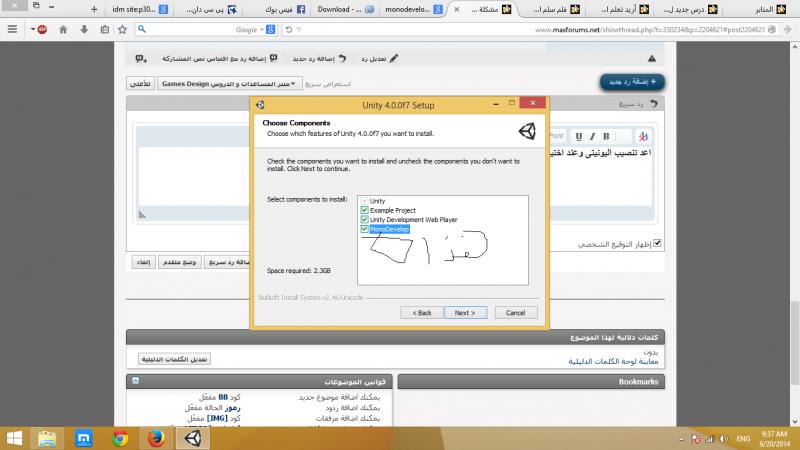
Task: Collapse the قوانين الموضوعات section icon
Action: pos(135,381)
